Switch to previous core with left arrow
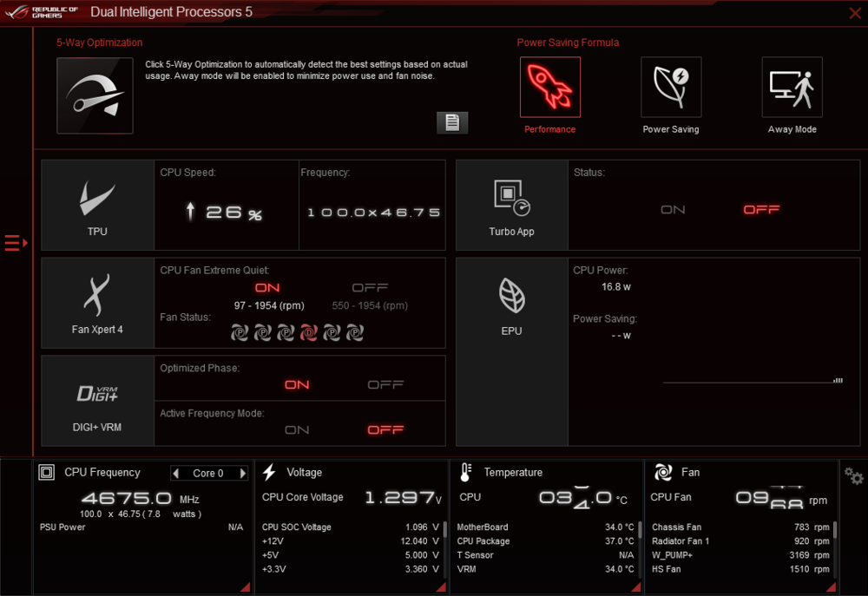 [x=176, y=474]
